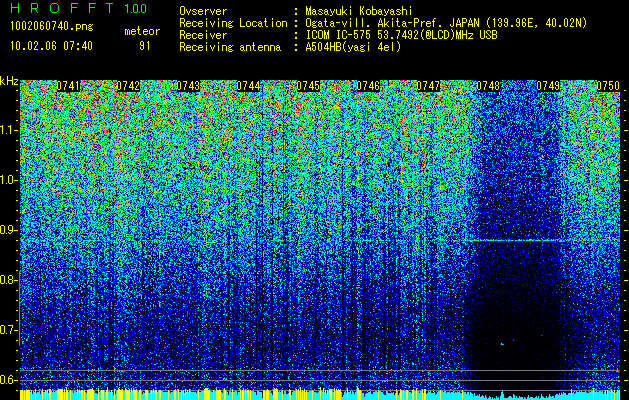
Task: Click the 0745 time marker
Action: pos(308,86)
